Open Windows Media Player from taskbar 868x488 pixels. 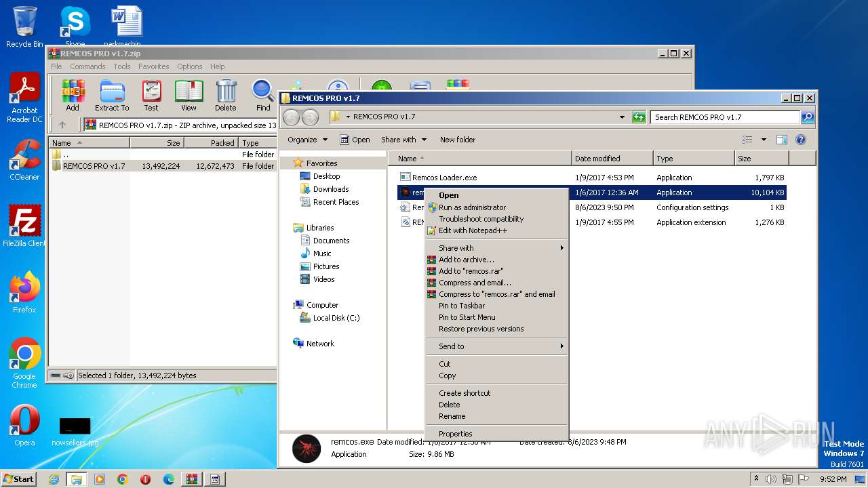[100, 479]
